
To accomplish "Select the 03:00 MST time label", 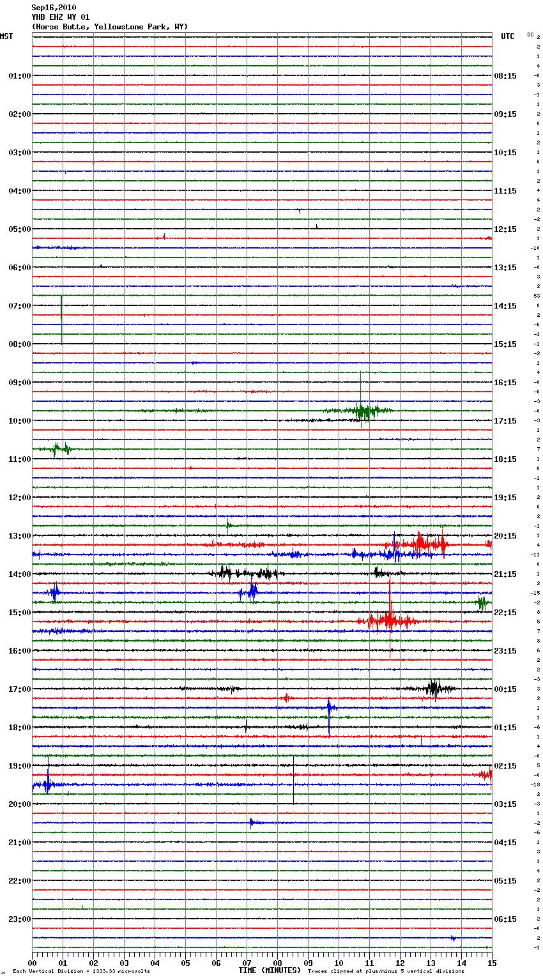I will coord(19,153).
